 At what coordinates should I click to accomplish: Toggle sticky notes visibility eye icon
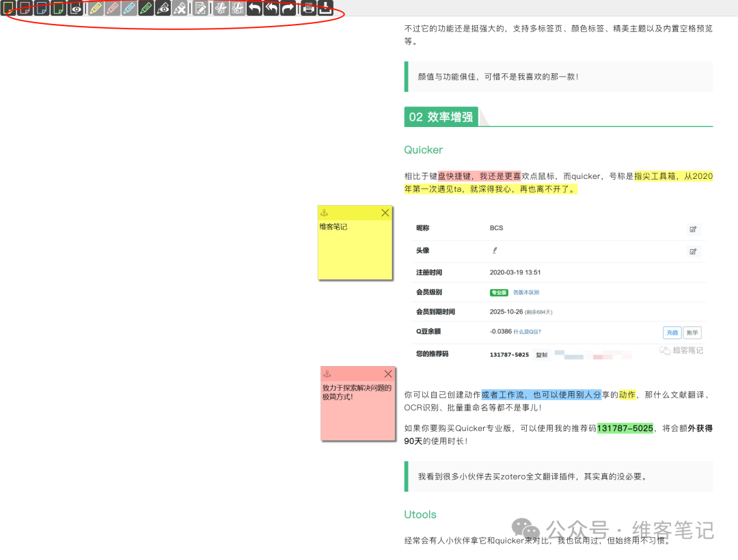(x=76, y=8)
